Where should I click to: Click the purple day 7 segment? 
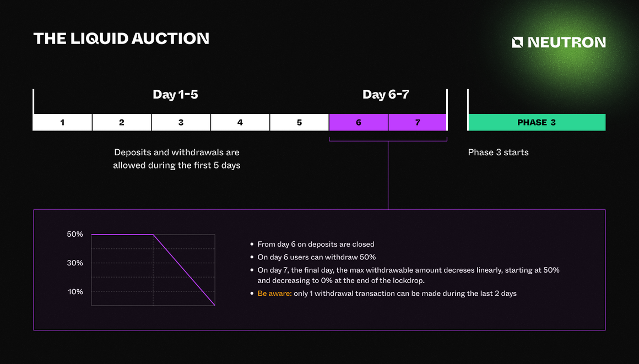pyautogui.click(x=418, y=122)
